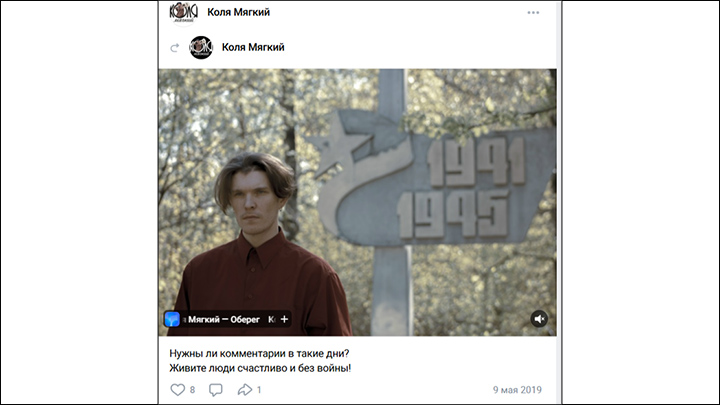This screenshot has width=720, height=405.
Task: Play the video with the 1941 1945 monument
Action: 357,202
